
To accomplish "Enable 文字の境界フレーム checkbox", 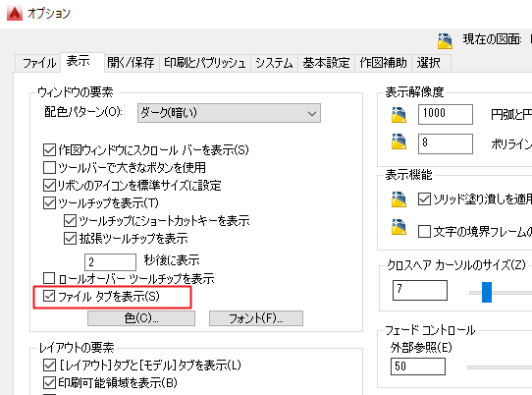I will [x=424, y=231].
